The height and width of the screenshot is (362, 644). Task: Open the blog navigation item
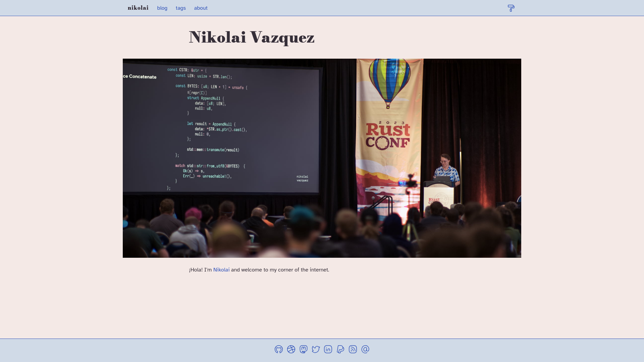[162, 8]
